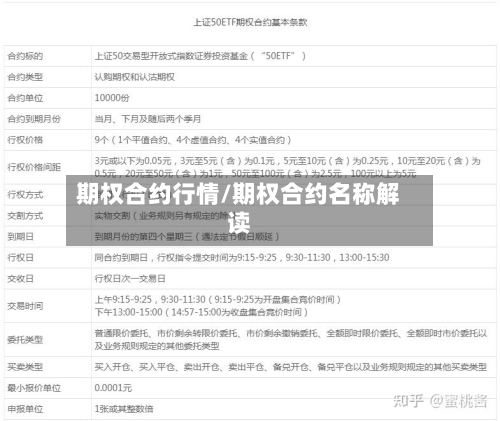This screenshot has height=421, width=500.
Task: Click the banner headline "期权合约行情/期权合约名称解读"
Action: (x=238, y=207)
